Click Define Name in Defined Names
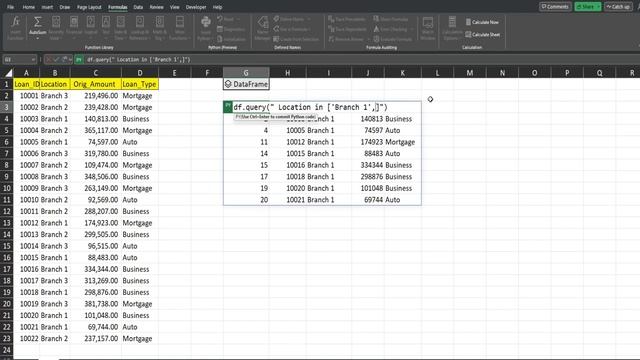Screen dimensions: 640x360 [x=291, y=19]
